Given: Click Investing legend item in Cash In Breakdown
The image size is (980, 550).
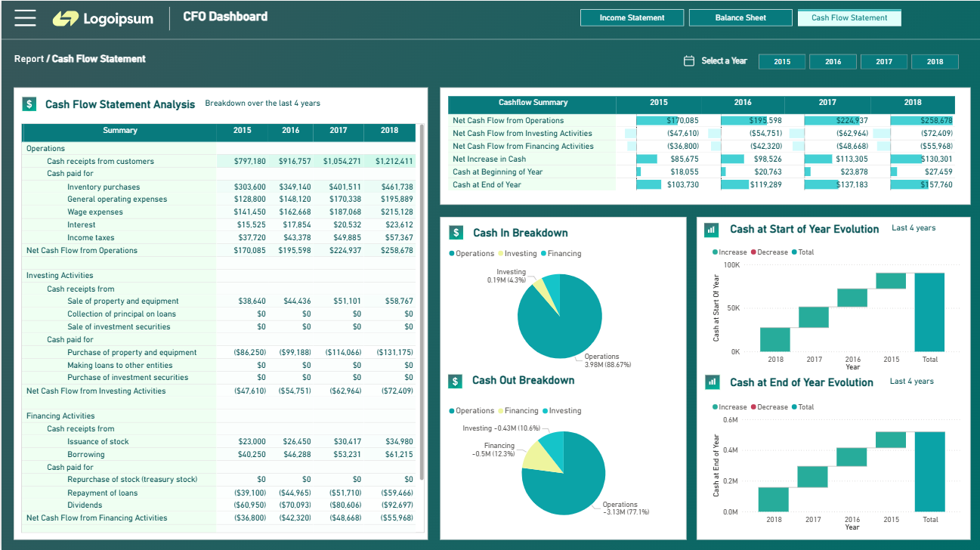Looking at the screenshot, I should coord(518,254).
